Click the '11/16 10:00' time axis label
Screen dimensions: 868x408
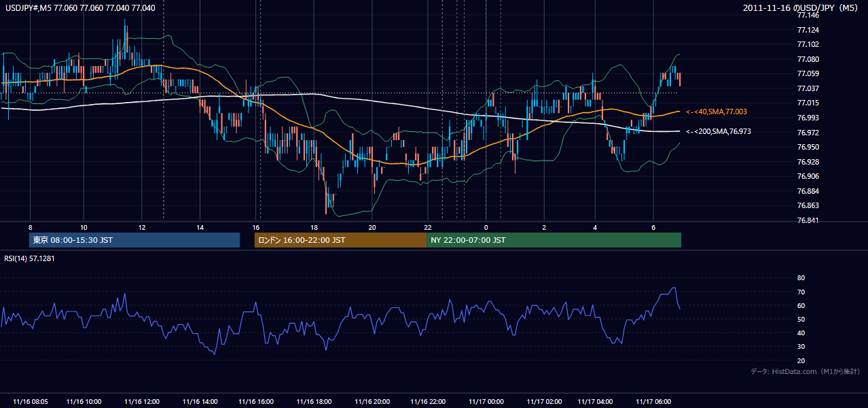coord(84,402)
